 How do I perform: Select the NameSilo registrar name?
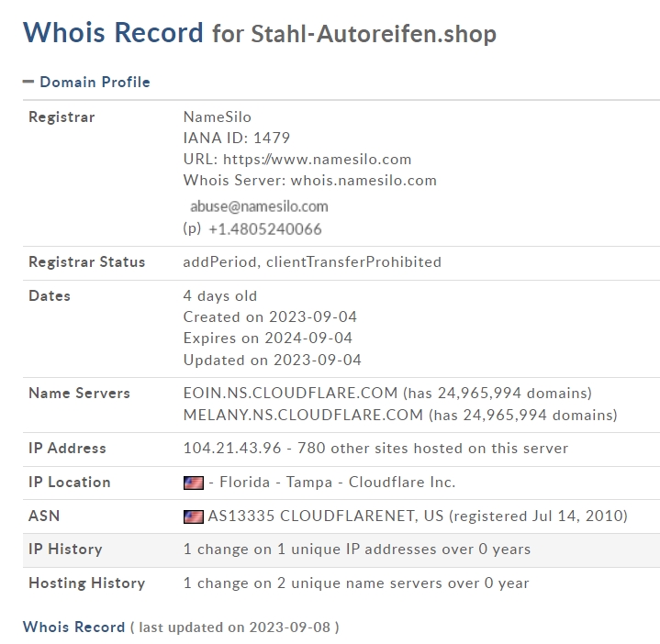click(x=218, y=117)
